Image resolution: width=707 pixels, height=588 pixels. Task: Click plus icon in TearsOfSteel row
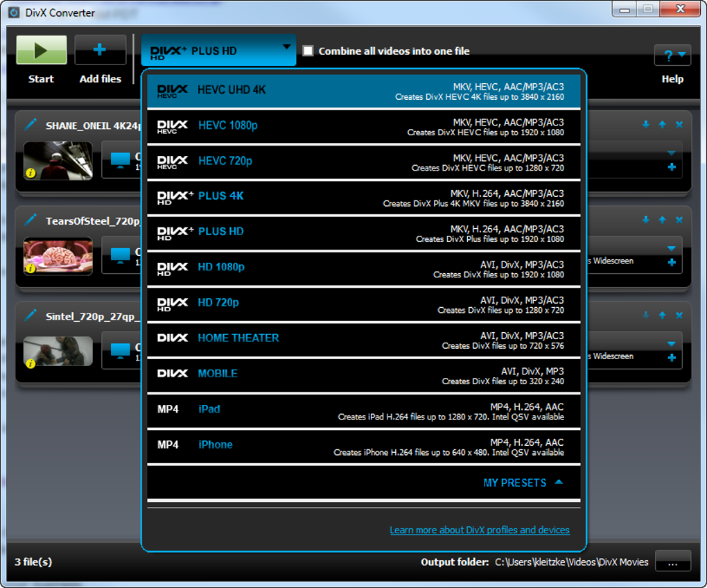point(672,262)
